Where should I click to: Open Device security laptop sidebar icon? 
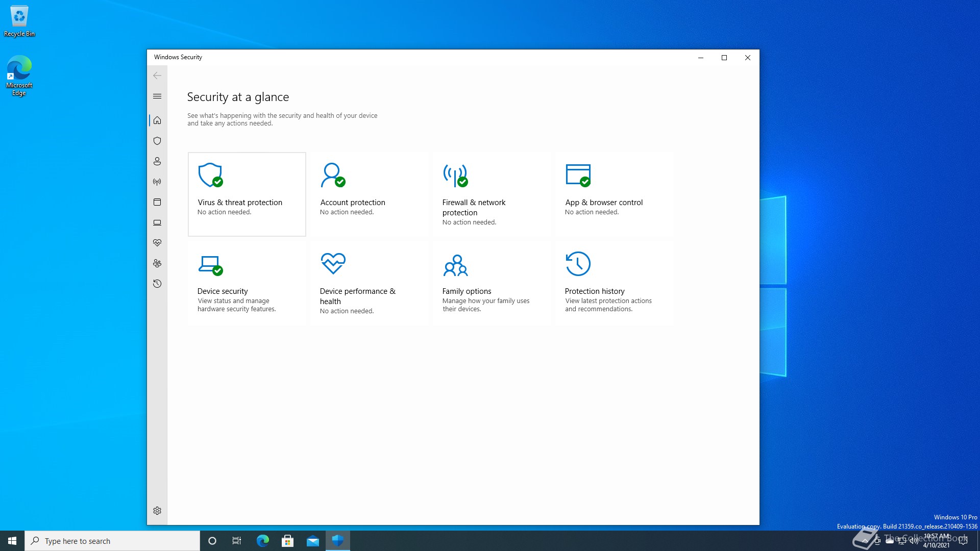(157, 222)
